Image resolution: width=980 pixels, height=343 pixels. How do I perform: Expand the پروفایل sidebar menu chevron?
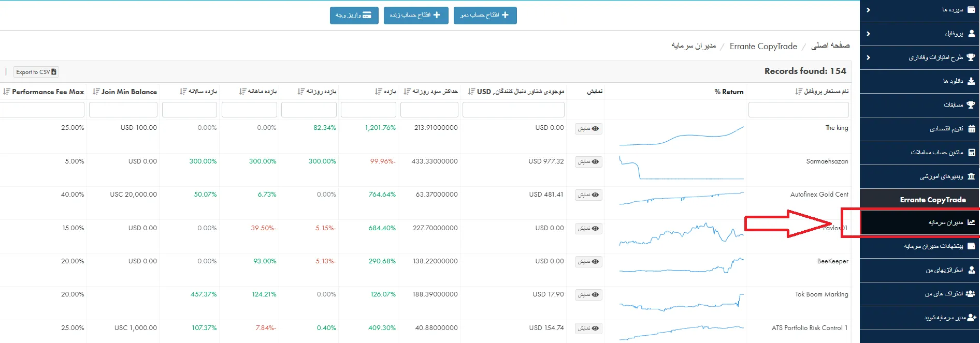pyautogui.click(x=868, y=34)
